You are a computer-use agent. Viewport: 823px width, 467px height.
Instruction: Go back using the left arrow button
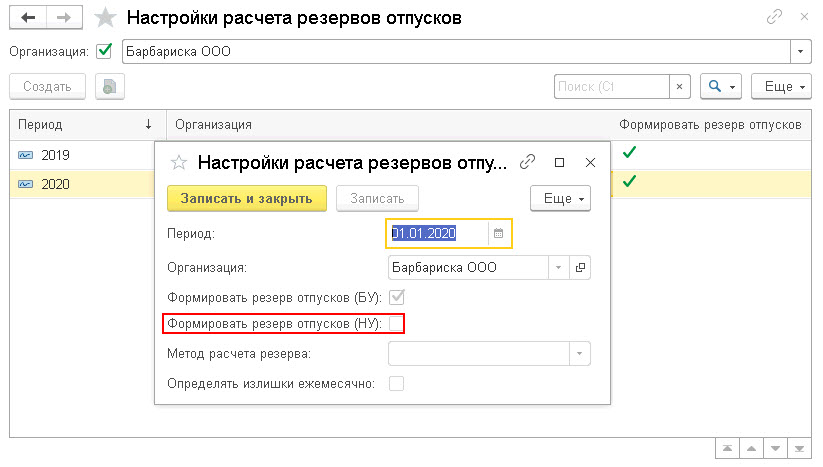click(28, 18)
